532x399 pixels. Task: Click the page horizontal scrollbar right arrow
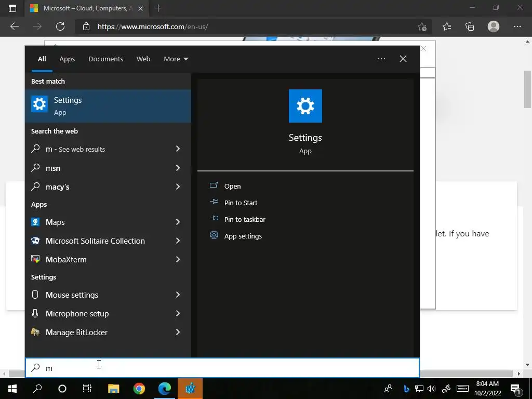pyautogui.click(x=519, y=374)
